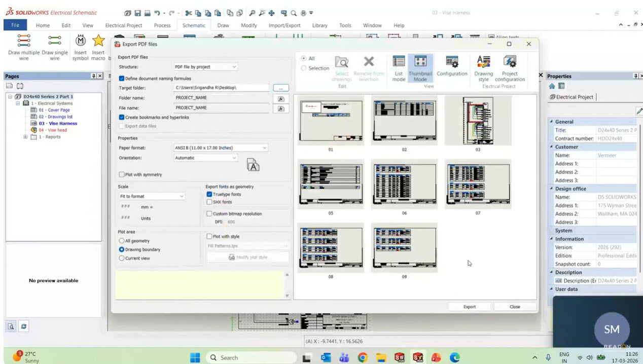Switch to Thumbnail Mode view

[x=420, y=68]
